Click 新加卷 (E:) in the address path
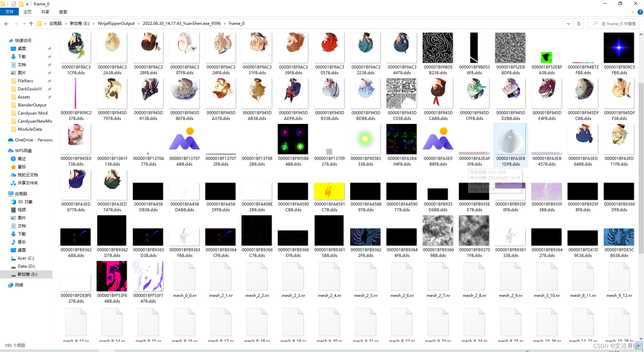Image resolution: width=644 pixels, height=352 pixels. click(x=79, y=24)
